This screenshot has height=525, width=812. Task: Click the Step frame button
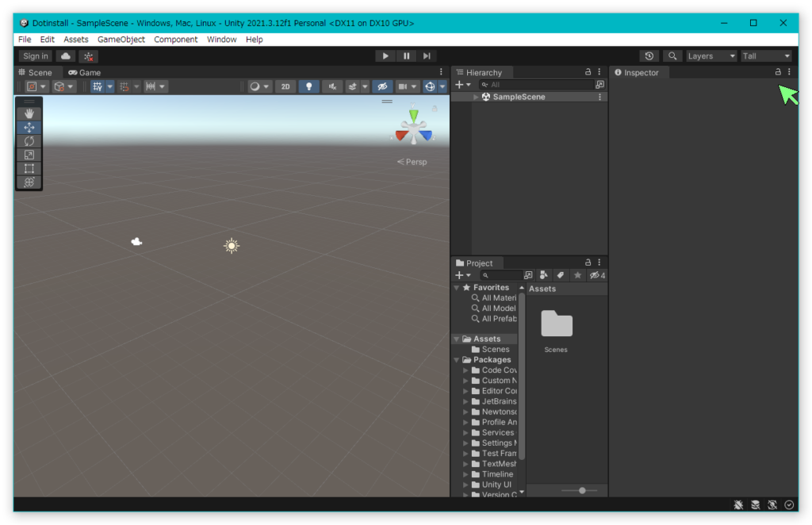pyautogui.click(x=427, y=56)
